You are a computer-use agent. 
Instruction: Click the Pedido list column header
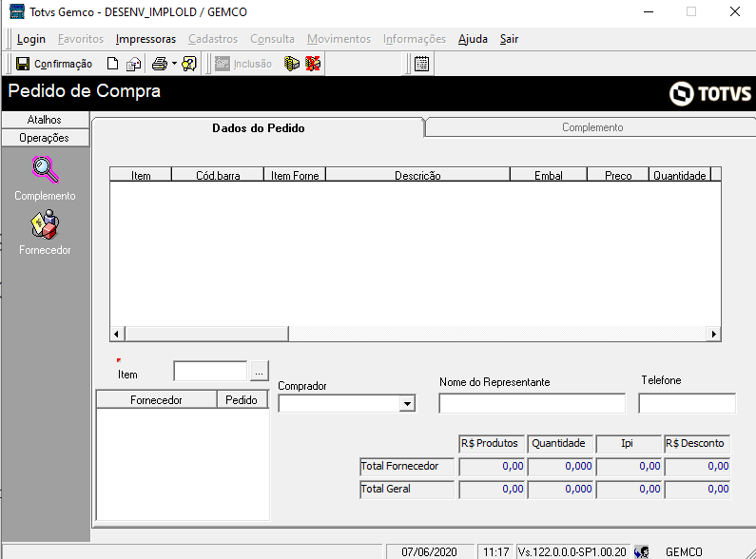coord(242,400)
